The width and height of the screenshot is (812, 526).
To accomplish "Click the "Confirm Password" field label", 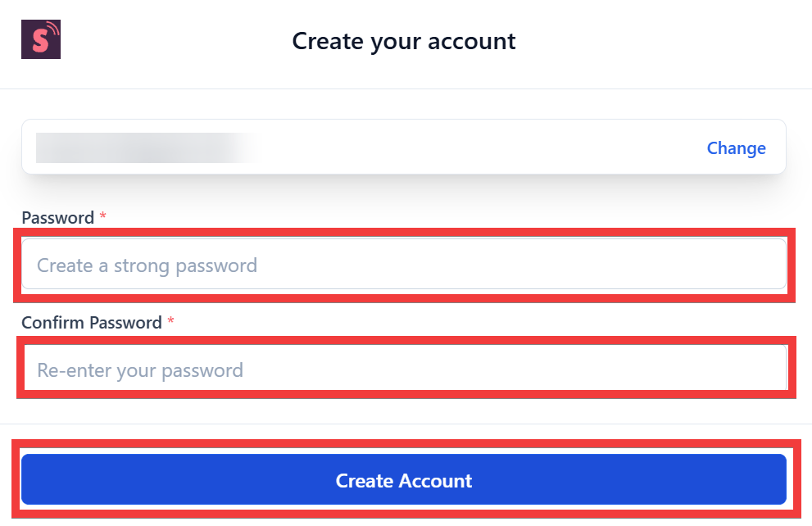I will [x=92, y=323].
